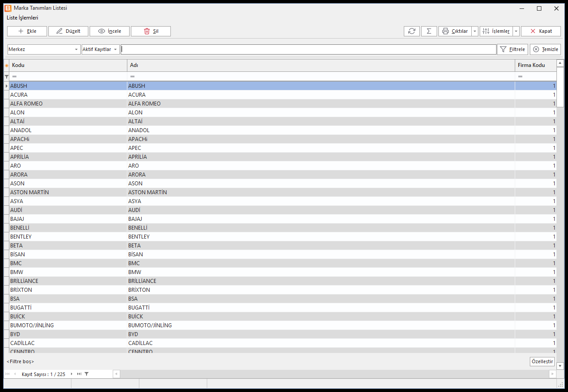This screenshot has height=392, width=568.
Task: Click the equals filter operator under Kodu
Action: coord(14,77)
